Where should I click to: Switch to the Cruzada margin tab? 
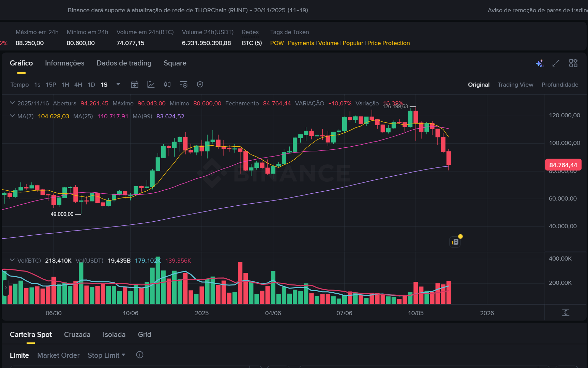point(77,335)
